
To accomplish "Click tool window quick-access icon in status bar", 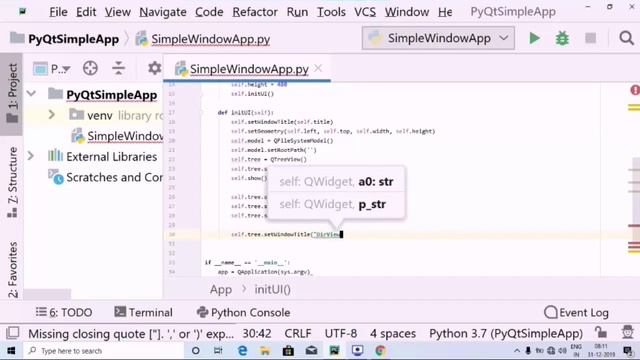I will pyautogui.click(x=13, y=333).
